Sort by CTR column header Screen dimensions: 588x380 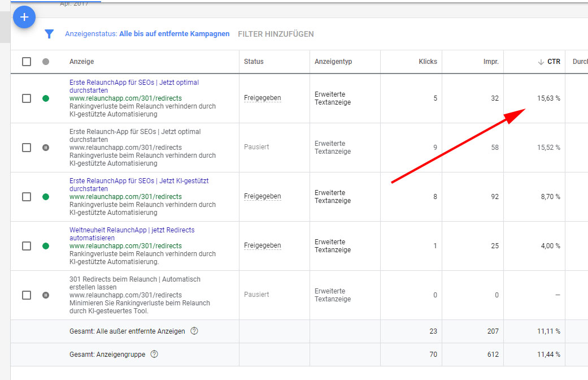point(554,62)
